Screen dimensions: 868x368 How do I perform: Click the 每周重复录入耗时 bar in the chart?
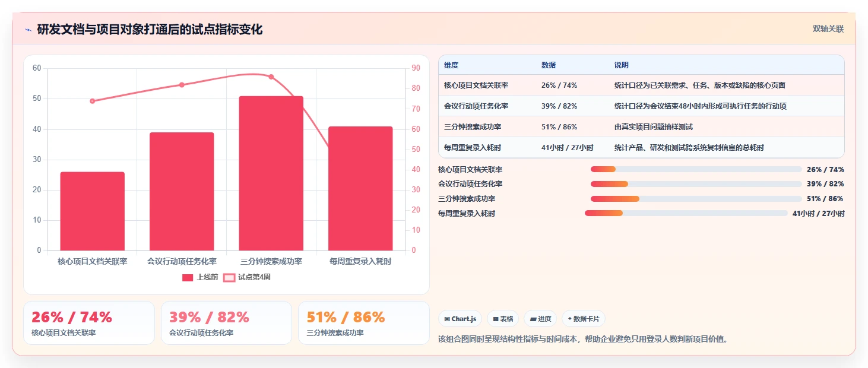click(360, 188)
